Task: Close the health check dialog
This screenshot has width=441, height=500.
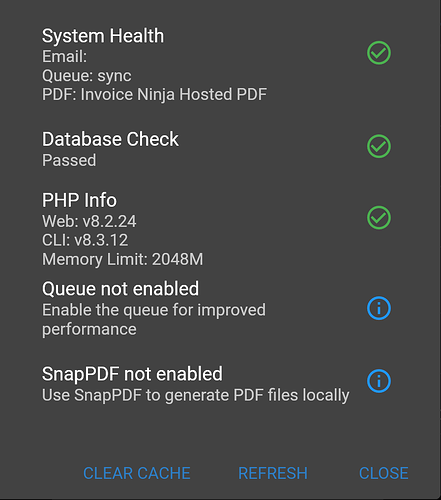Action: [x=383, y=473]
